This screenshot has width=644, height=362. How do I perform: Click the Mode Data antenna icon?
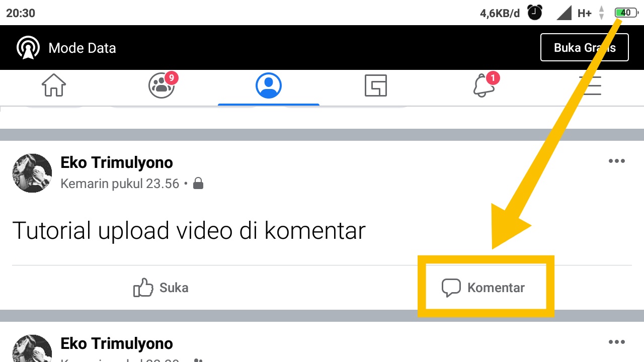(x=28, y=47)
